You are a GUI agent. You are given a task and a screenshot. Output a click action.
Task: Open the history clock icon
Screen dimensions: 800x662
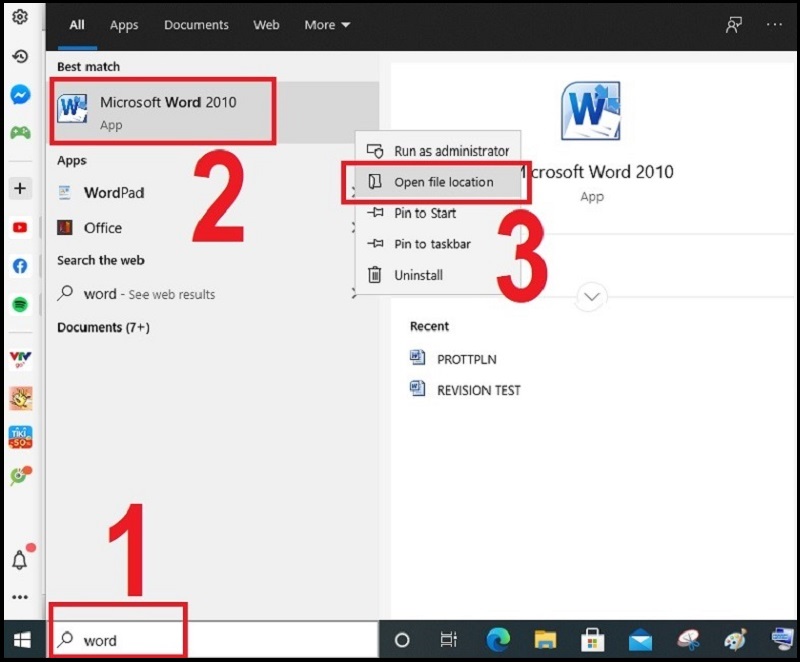point(20,56)
